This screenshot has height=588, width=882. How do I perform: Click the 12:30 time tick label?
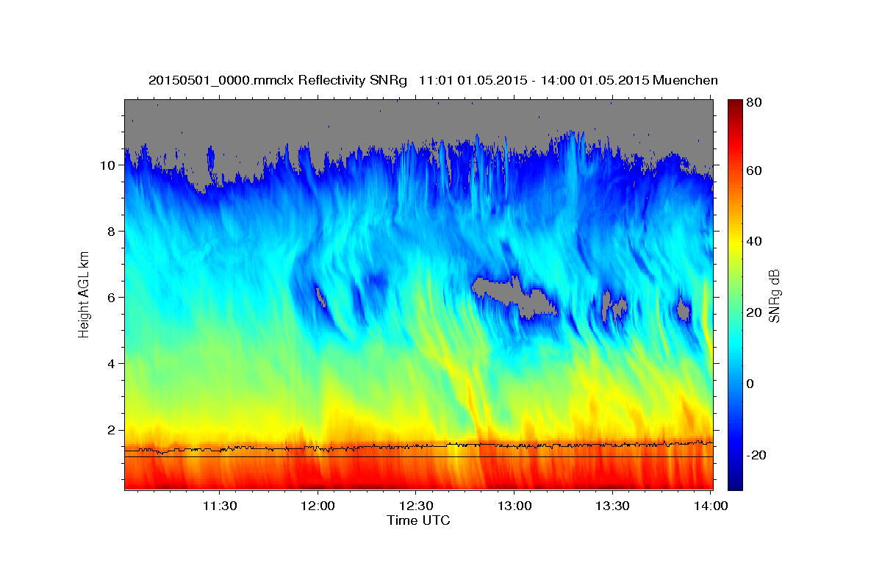pyautogui.click(x=416, y=506)
